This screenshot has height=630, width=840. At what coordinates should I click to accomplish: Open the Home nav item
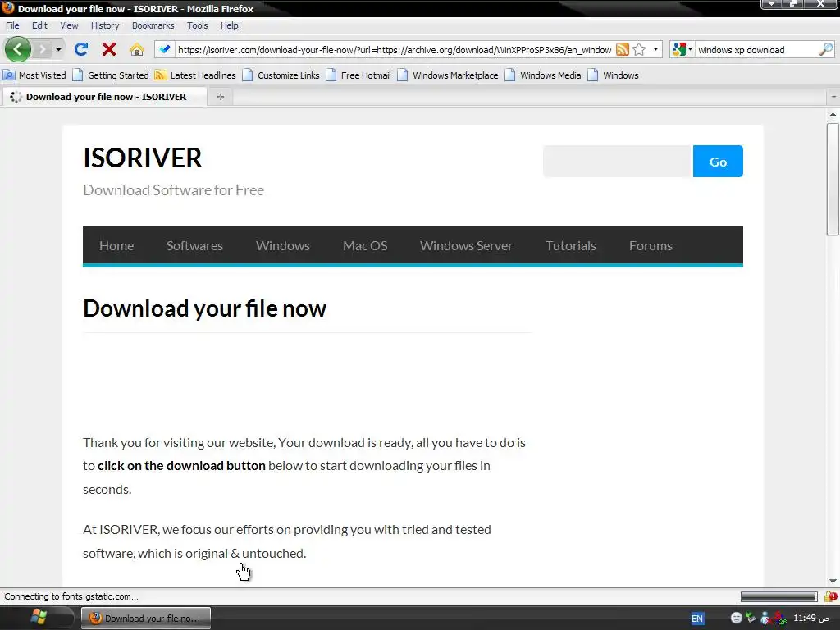(116, 245)
